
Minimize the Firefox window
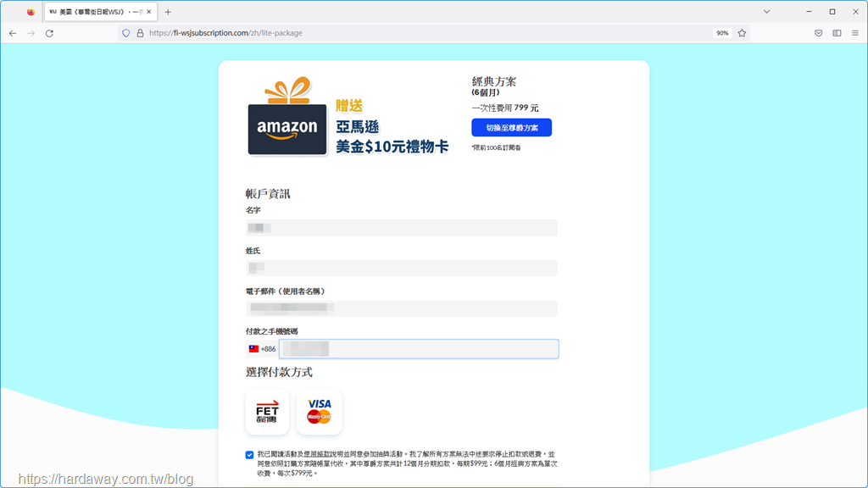(809, 12)
